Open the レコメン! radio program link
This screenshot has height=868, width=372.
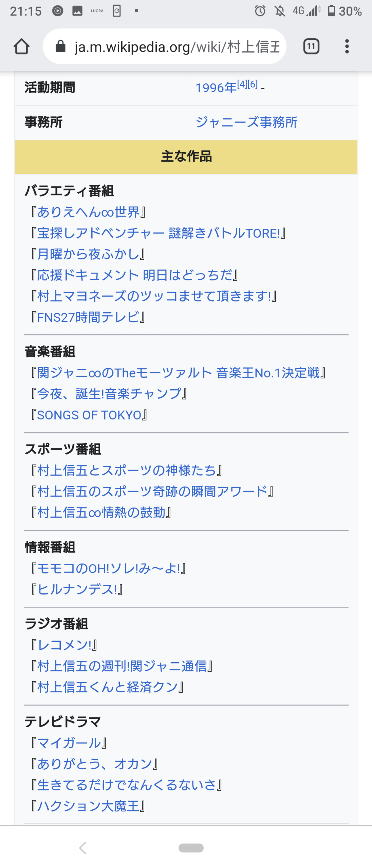[64, 645]
